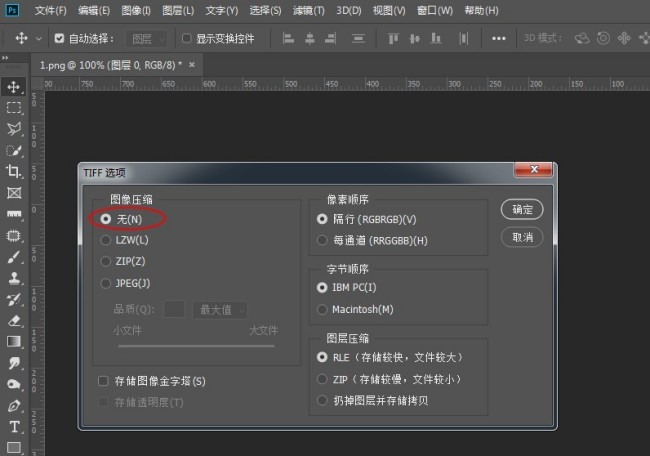Click the align right edges icon

(x=330, y=39)
